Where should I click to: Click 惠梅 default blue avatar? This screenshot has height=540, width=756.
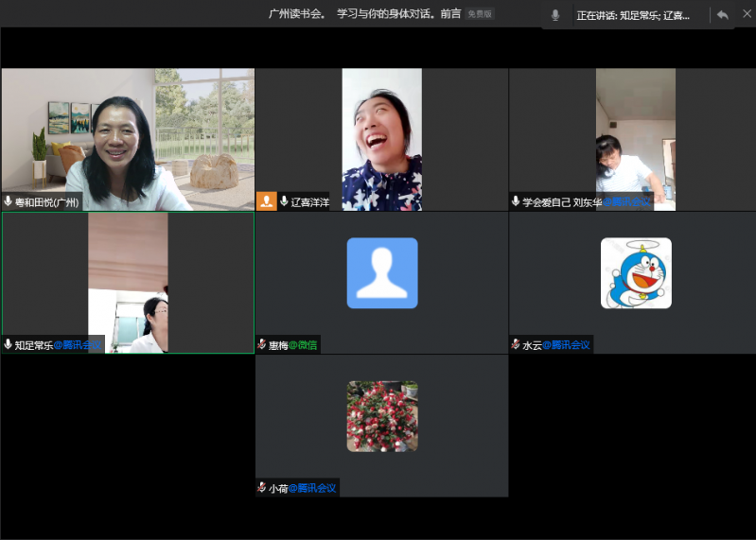(x=381, y=272)
